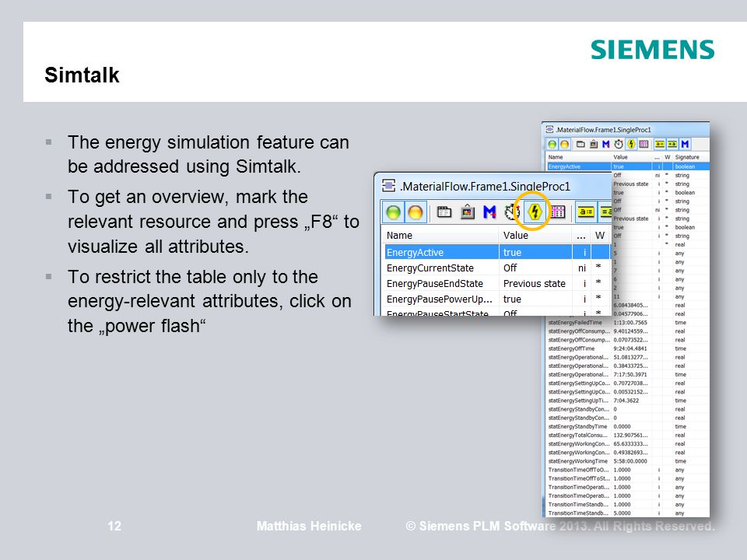Click the value 65.6333333...
747x560 pixels.
[630, 444]
